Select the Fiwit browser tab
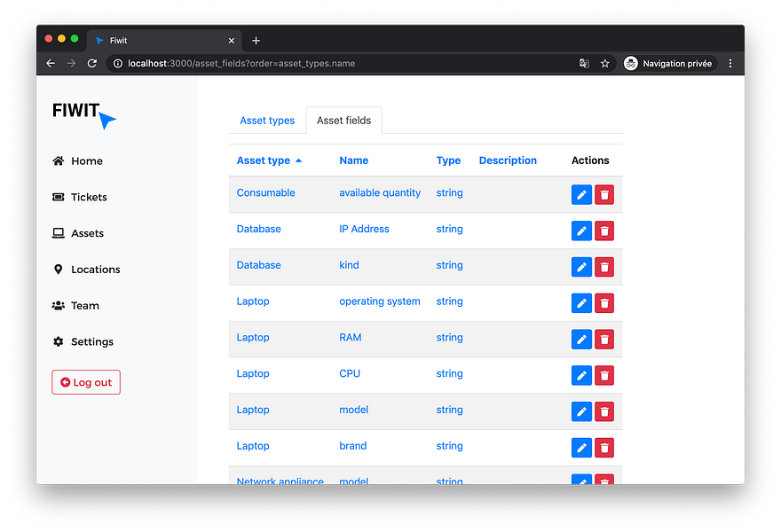The height and width of the screenshot is (532, 781). [x=164, y=41]
